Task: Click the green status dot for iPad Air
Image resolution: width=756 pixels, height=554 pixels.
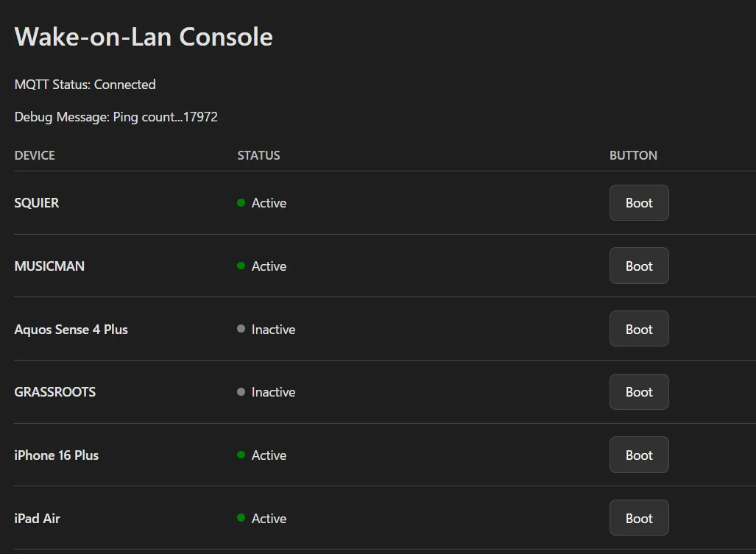Action: 241,518
